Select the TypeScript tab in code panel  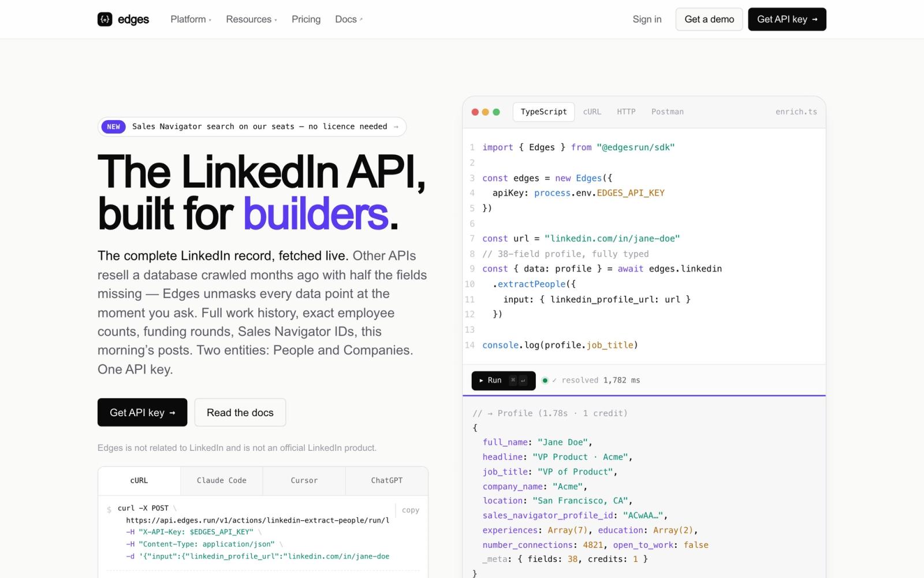click(543, 112)
